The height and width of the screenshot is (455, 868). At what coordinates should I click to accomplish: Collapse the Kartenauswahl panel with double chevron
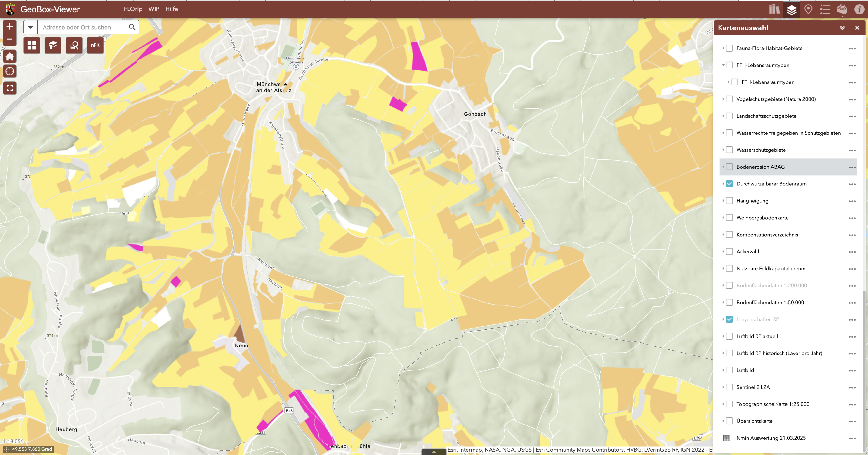point(842,28)
